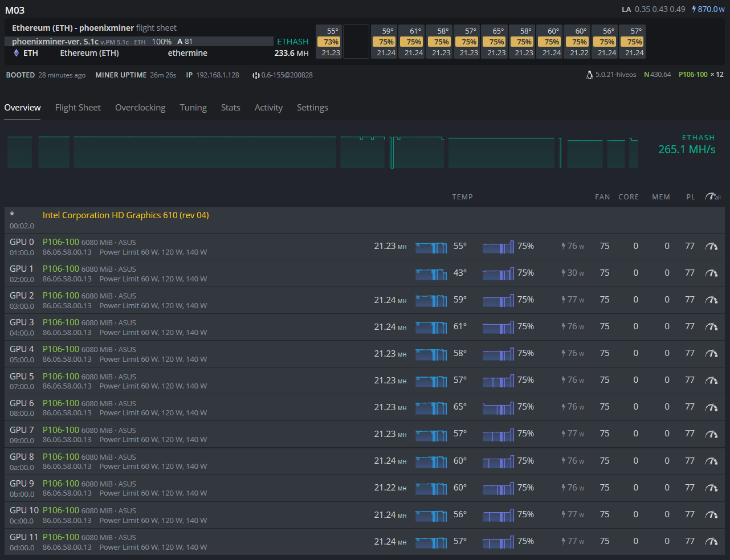Open GPU 0 overclock tuning icon
This screenshot has height=560, width=730.
tap(711, 246)
